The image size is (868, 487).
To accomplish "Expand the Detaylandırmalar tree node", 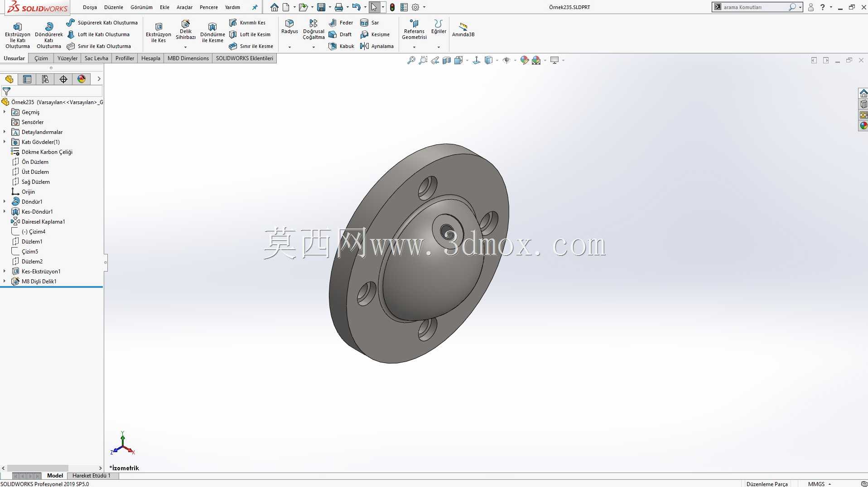I will pos(5,132).
